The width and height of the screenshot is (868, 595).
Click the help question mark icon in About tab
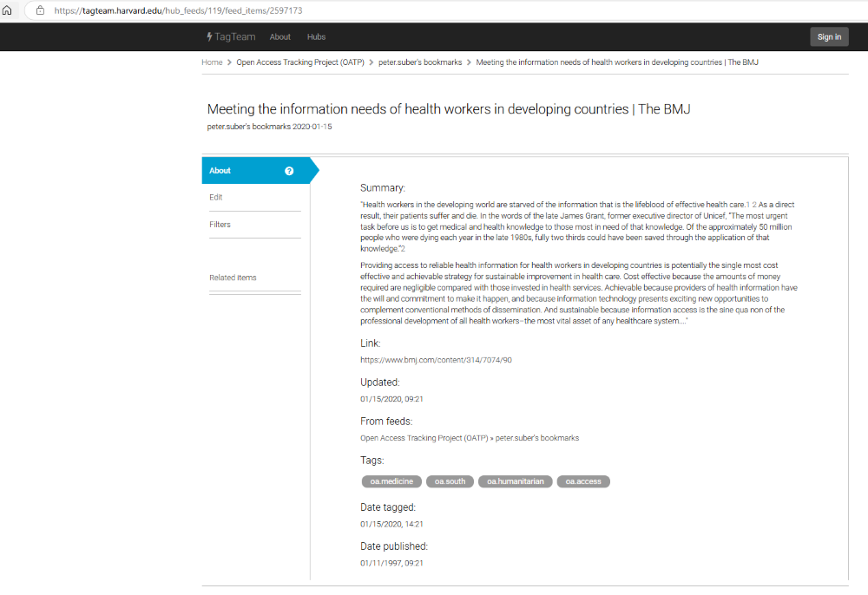(289, 171)
